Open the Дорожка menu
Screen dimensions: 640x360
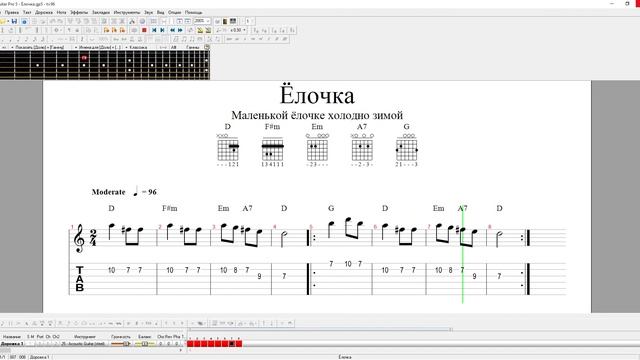[x=44, y=12]
